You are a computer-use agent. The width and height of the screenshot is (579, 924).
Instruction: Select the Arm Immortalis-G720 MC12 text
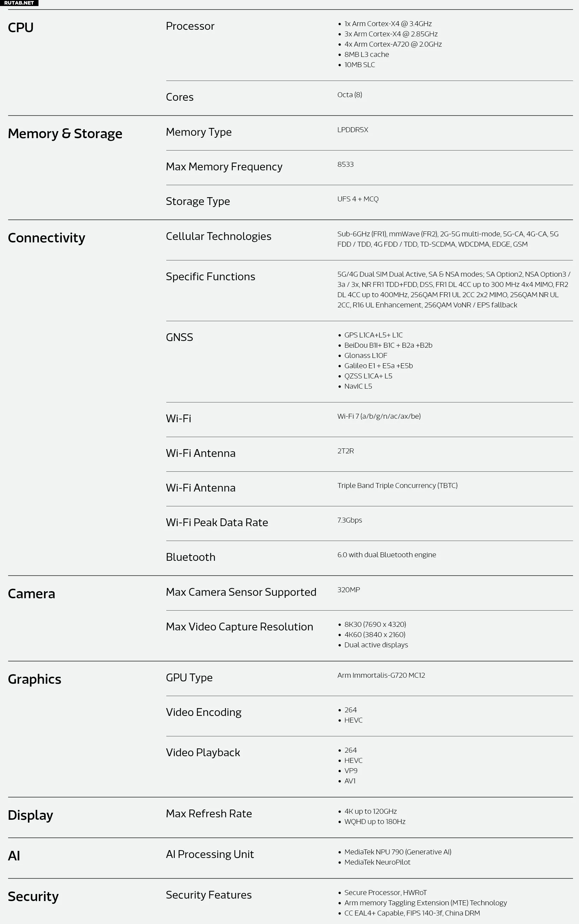(381, 675)
